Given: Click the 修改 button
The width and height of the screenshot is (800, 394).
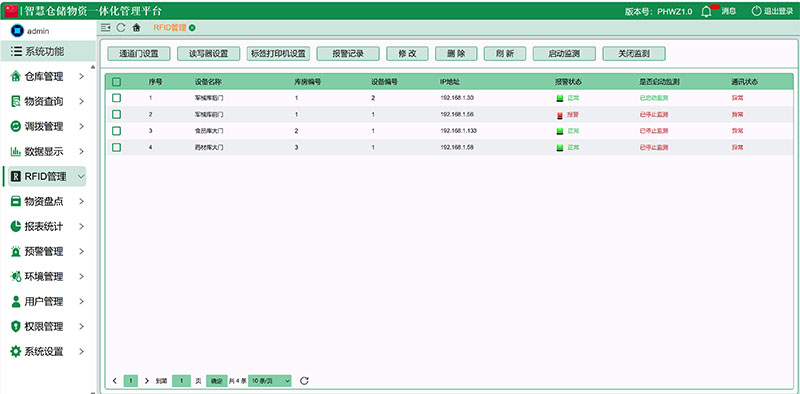Looking at the screenshot, I should click(407, 54).
